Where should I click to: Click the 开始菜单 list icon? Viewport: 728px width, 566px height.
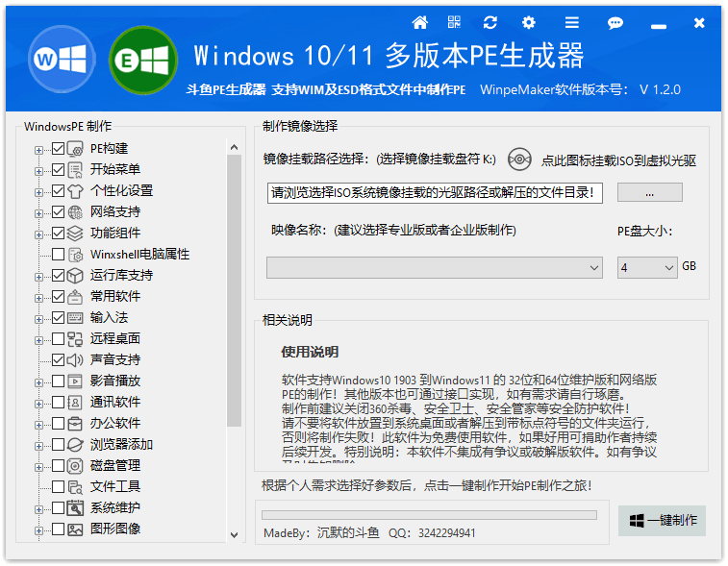[75, 170]
